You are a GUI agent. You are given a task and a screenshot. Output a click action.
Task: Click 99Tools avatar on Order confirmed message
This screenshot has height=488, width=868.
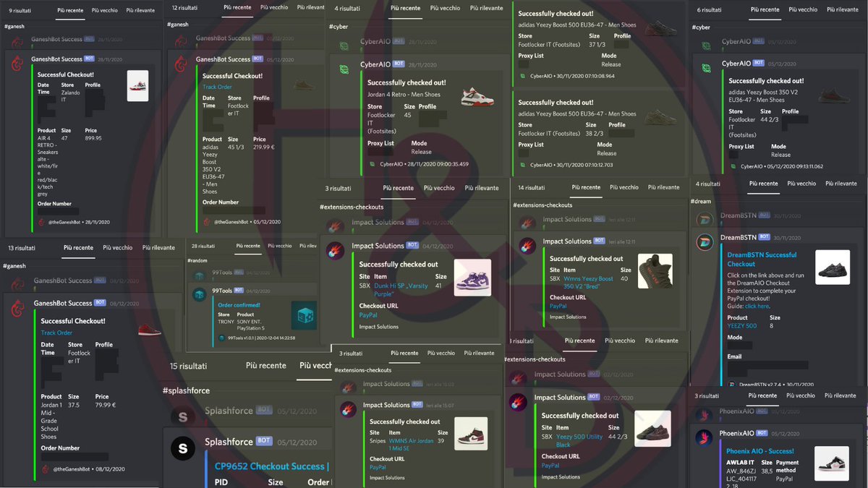(200, 294)
